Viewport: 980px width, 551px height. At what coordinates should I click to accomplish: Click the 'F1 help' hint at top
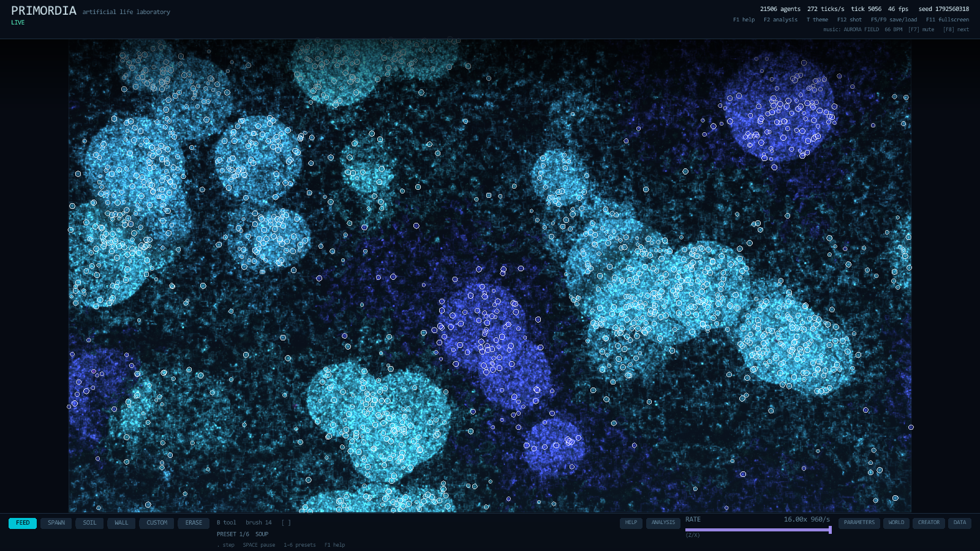pyautogui.click(x=744, y=20)
